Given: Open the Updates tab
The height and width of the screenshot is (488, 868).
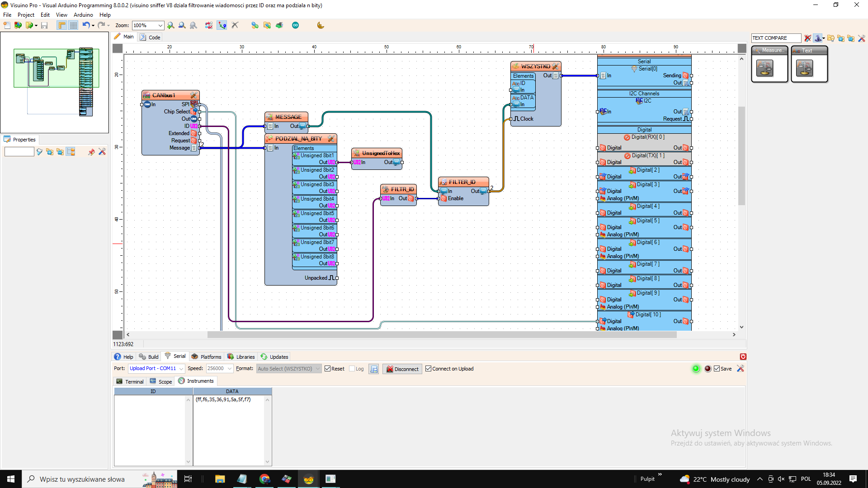Looking at the screenshot, I should pyautogui.click(x=274, y=357).
